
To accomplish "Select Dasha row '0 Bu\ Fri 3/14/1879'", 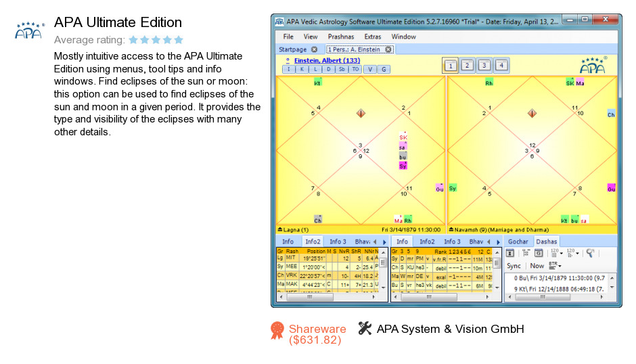I will pos(560,278).
